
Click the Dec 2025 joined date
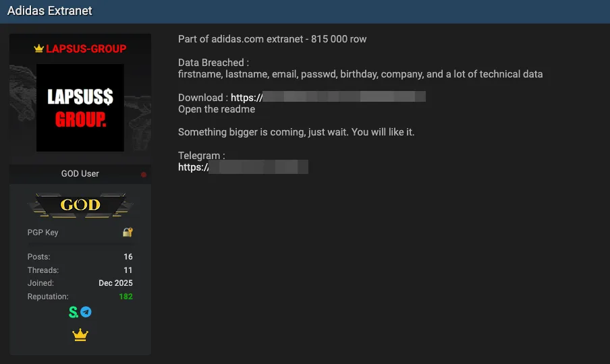pyautogui.click(x=115, y=283)
